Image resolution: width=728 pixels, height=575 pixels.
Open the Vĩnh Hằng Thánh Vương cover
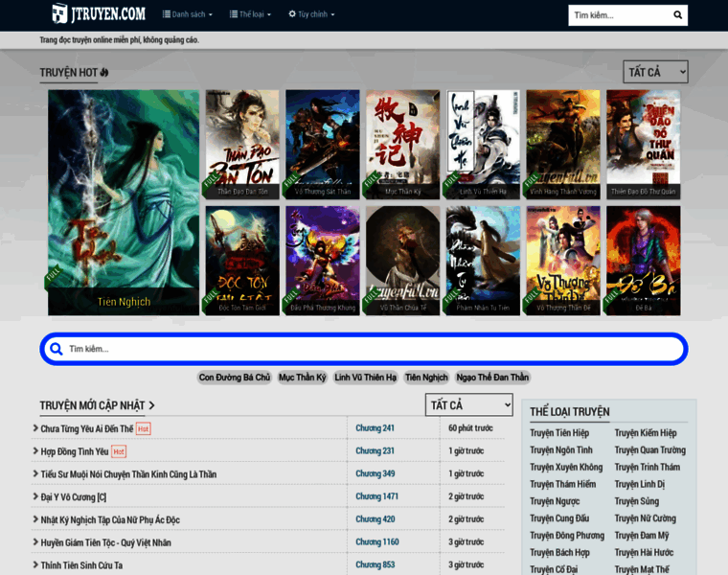[x=563, y=145]
